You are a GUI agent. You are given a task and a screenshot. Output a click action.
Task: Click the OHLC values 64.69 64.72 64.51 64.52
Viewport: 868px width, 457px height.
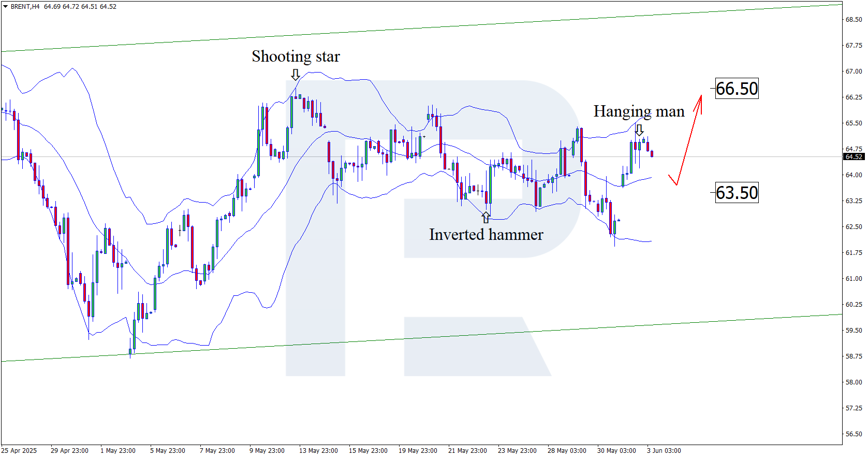(x=80, y=7)
